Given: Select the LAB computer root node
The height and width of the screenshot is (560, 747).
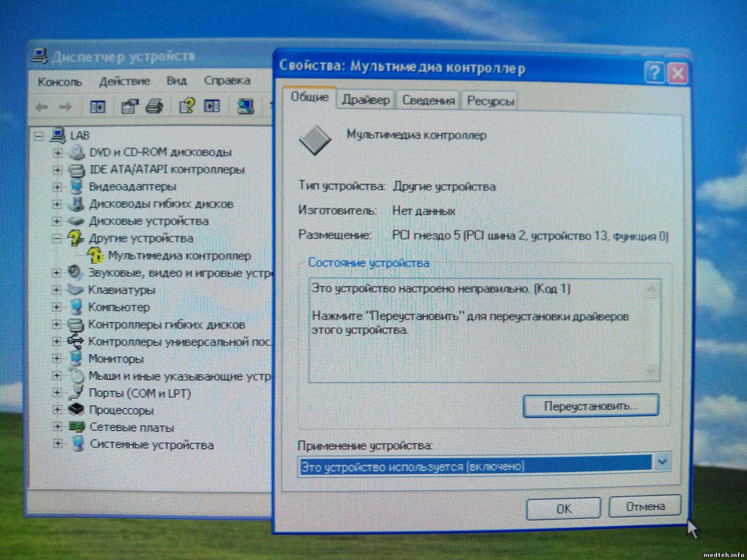Looking at the screenshot, I should coord(79,135).
